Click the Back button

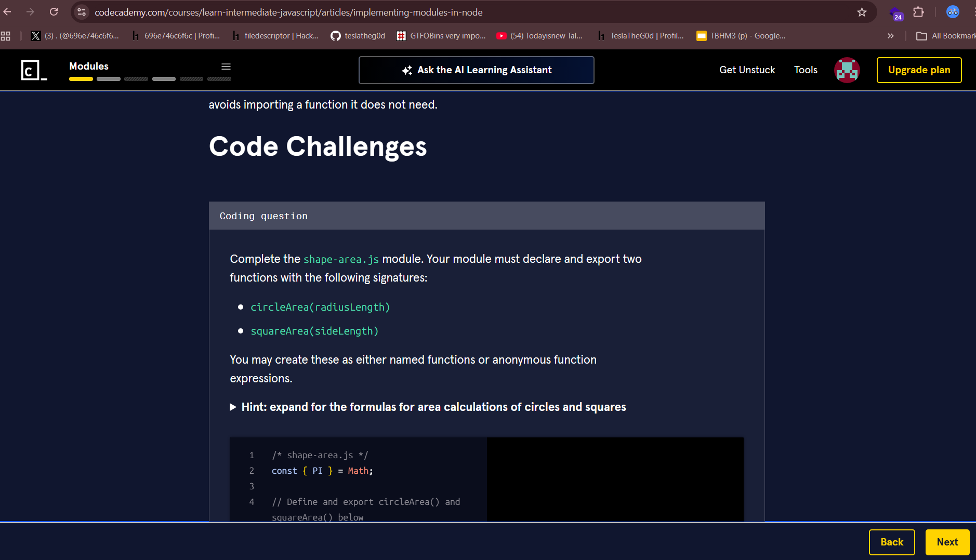891,542
